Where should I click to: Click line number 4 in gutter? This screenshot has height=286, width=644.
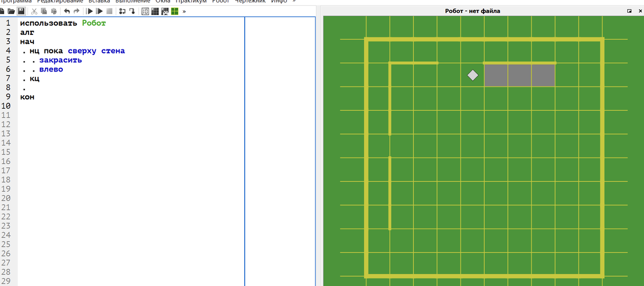[8, 51]
